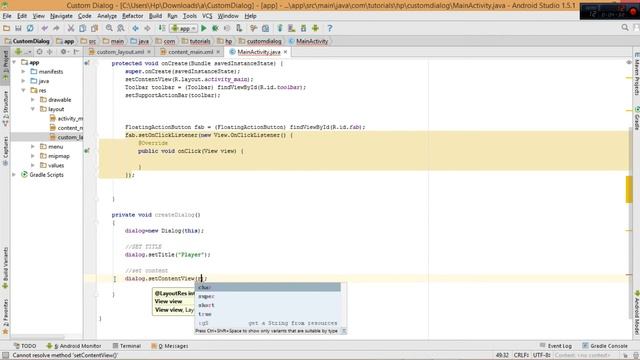Screen dimensions: 640x360
Task: Expand the Gradle Scripts node arrow
Action: [15, 175]
